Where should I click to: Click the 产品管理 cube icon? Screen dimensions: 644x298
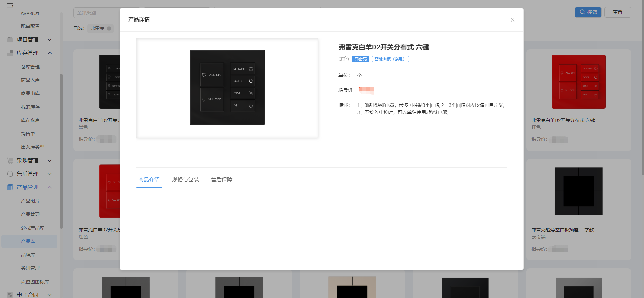[10, 187]
